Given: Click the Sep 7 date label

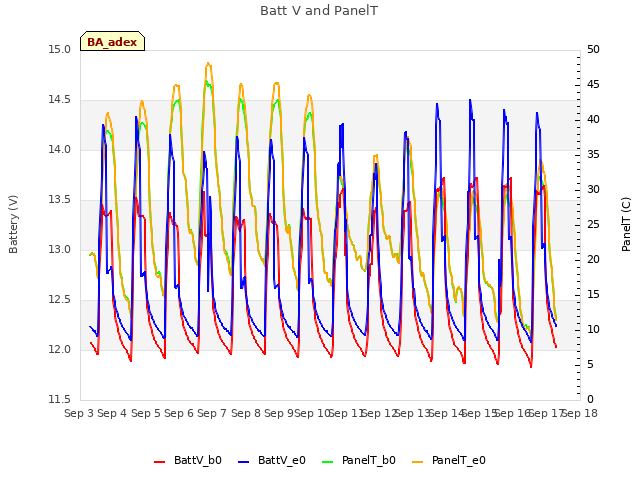Looking at the screenshot, I should [x=212, y=413].
